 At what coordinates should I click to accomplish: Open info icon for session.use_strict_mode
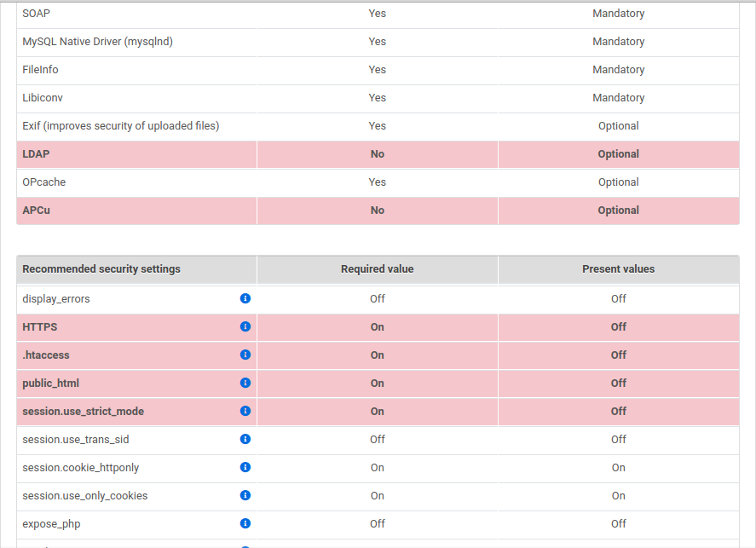pyautogui.click(x=245, y=411)
